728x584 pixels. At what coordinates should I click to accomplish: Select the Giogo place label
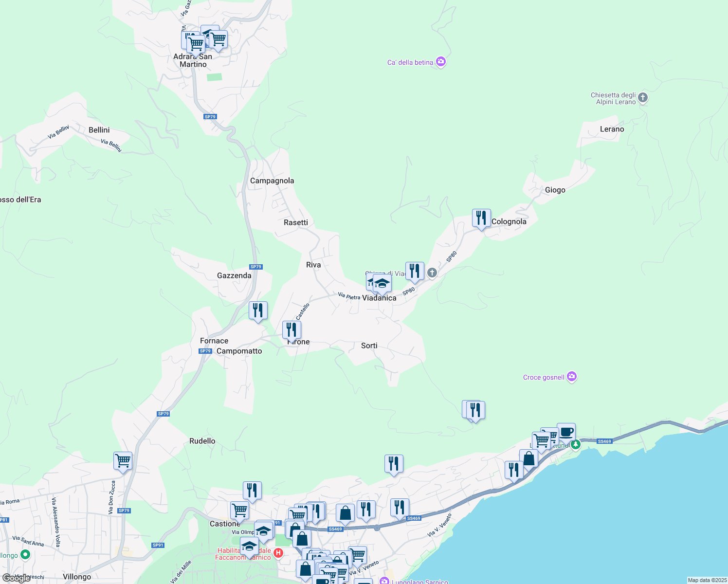click(555, 190)
